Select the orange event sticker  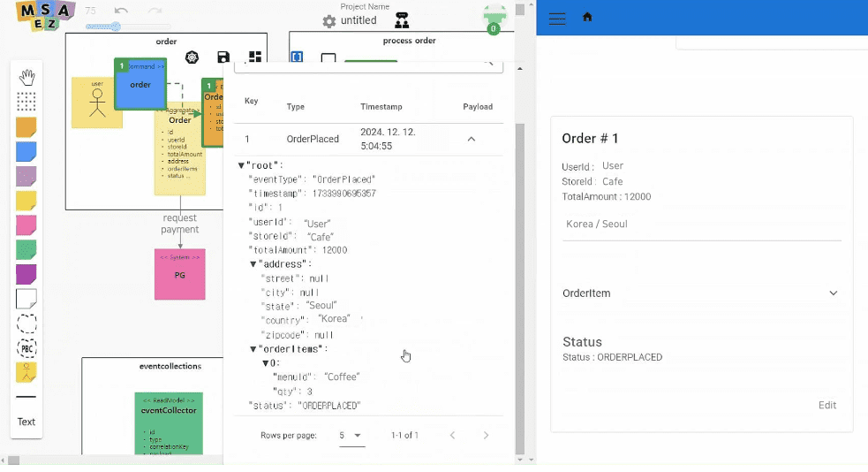click(26, 127)
